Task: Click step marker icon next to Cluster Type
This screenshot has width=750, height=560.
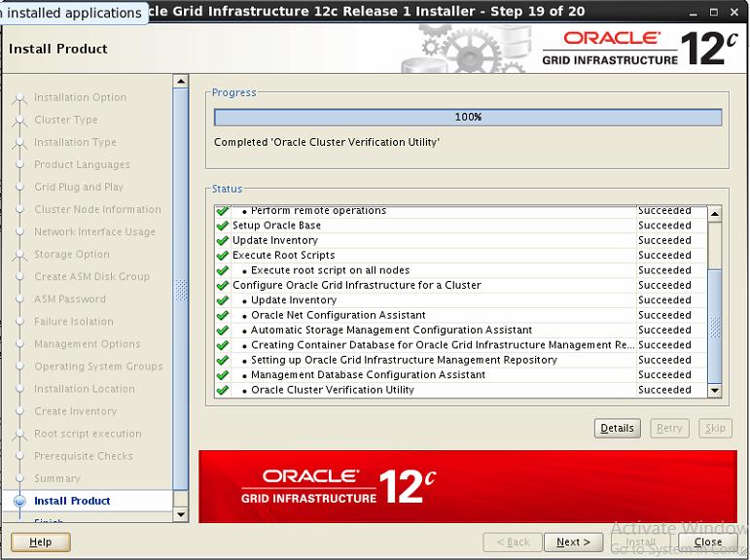Action: pos(19,120)
